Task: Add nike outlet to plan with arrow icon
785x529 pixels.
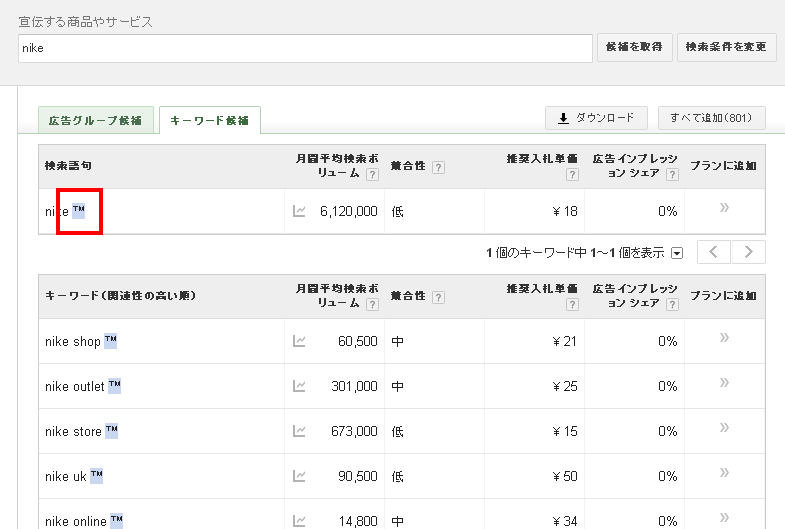Action: [x=724, y=382]
